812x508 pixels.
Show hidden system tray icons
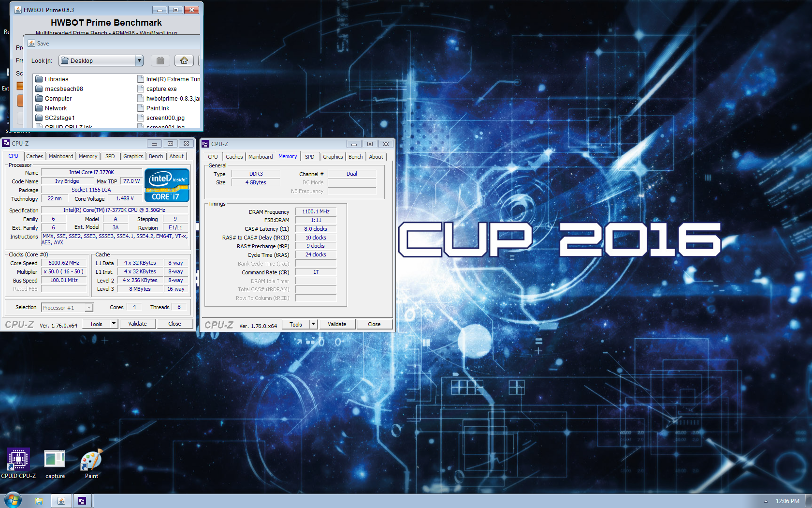(766, 501)
